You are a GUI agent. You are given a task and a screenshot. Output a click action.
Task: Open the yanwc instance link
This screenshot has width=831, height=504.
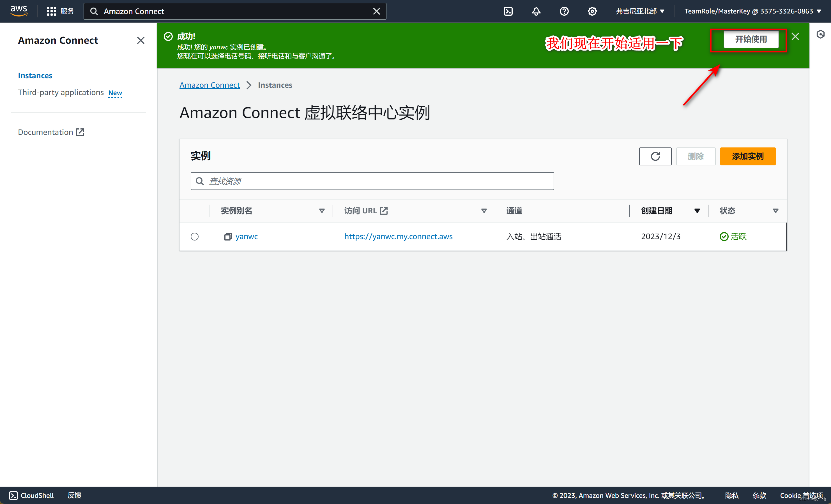click(x=247, y=237)
